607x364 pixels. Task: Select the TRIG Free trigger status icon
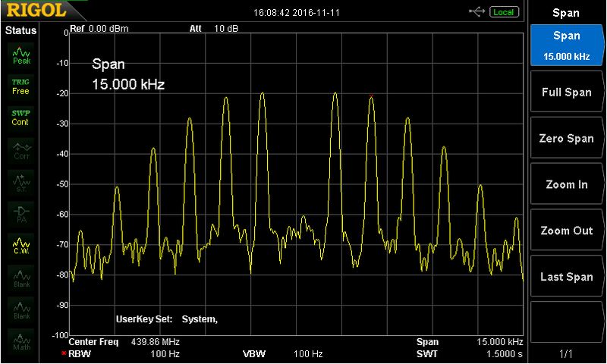pyautogui.click(x=21, y=86)
